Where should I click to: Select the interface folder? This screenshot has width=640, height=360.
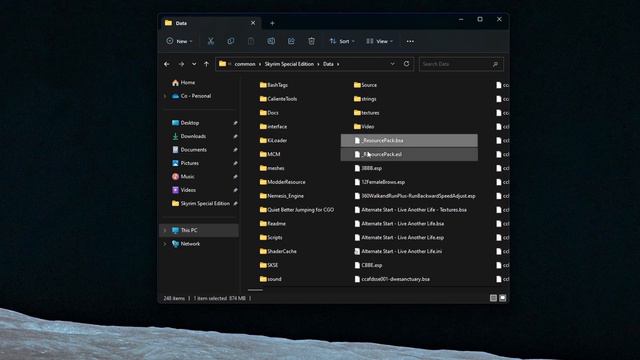click(x=273, y=127)
